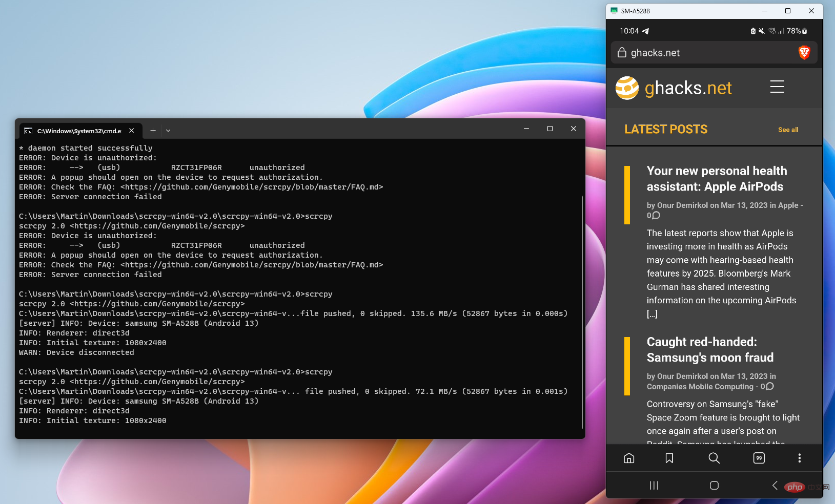Tap the Android home navigation button

(x=714, y=486)
